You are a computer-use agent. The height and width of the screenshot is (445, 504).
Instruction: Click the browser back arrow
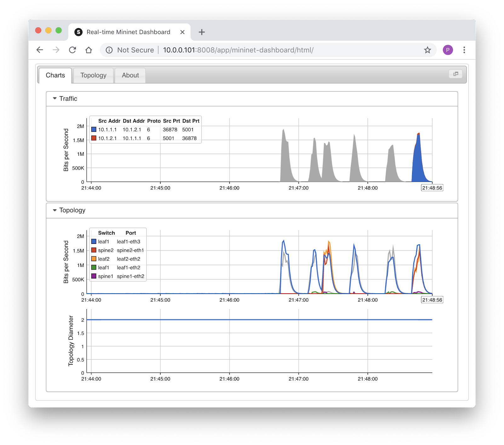(x=40, y=50)
